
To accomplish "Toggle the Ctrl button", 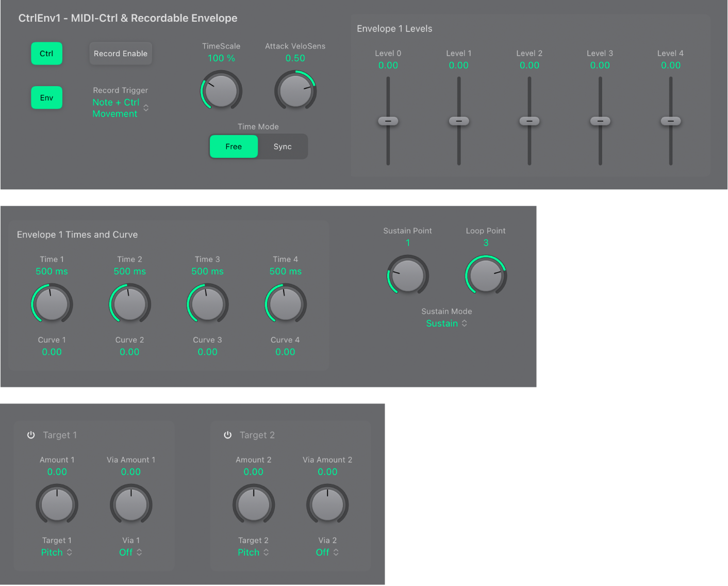I will pyautogui.click(x=46, y=54).
